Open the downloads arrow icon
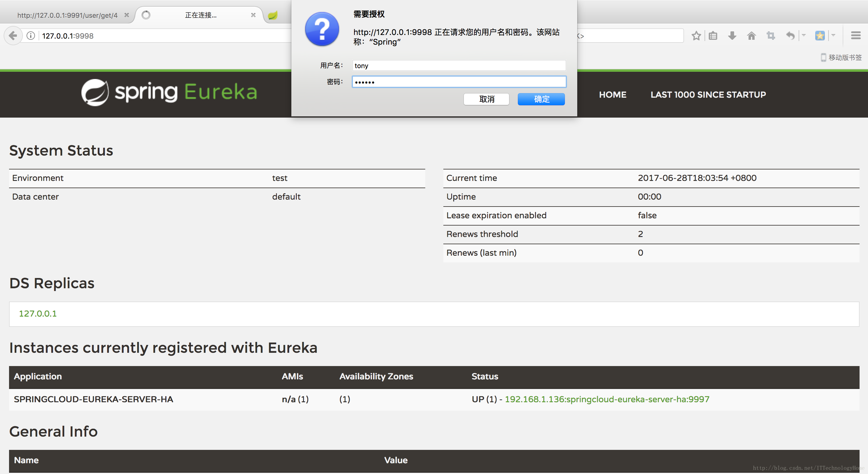 [732, 36]
